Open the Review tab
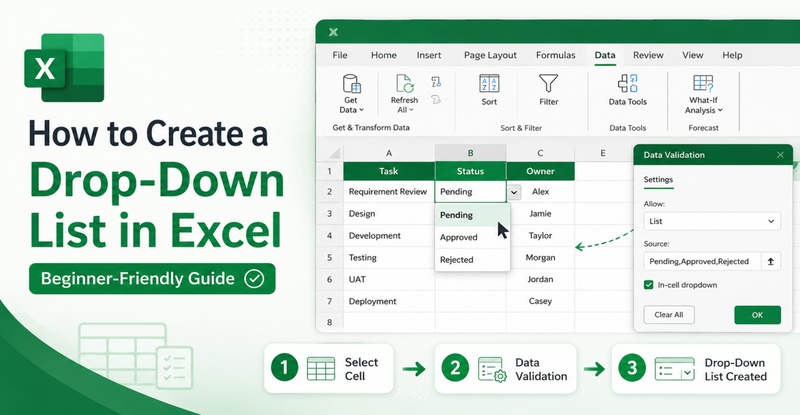The image size is (800, 415). (648, 55)
